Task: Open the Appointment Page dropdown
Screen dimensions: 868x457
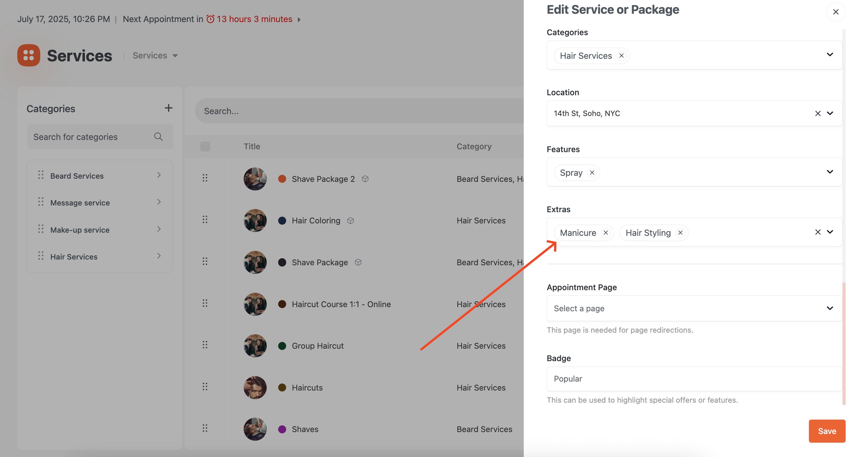Action: pyautogui.click(x=694, y=308)
